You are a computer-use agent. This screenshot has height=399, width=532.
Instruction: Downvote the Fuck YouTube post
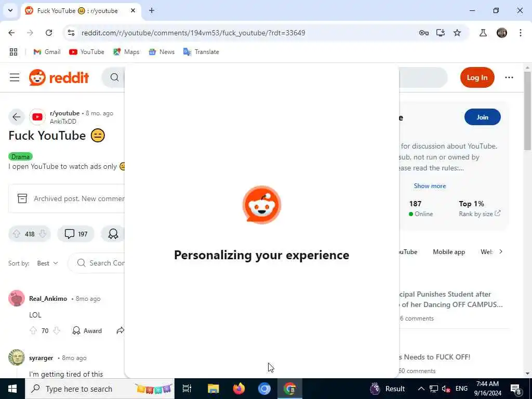click(43, 234)
